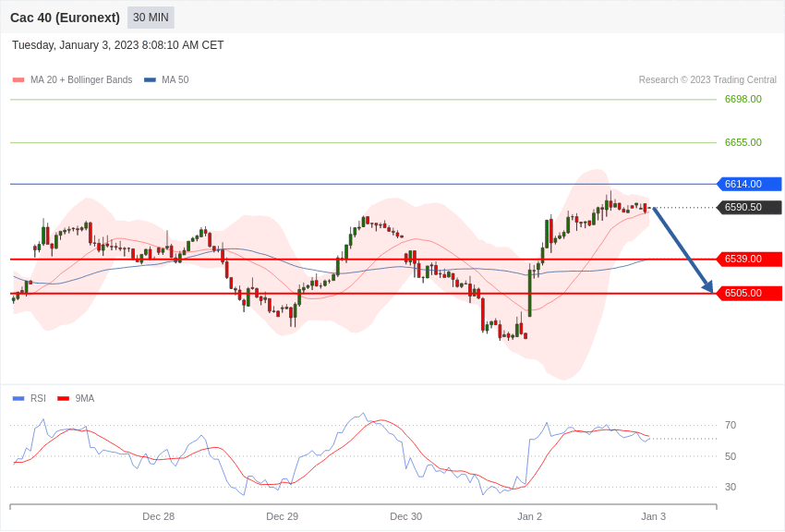Select the 6614.00 blue pivot price tag
This screenshot has width=785, height=532.
[x=750, y=184]
